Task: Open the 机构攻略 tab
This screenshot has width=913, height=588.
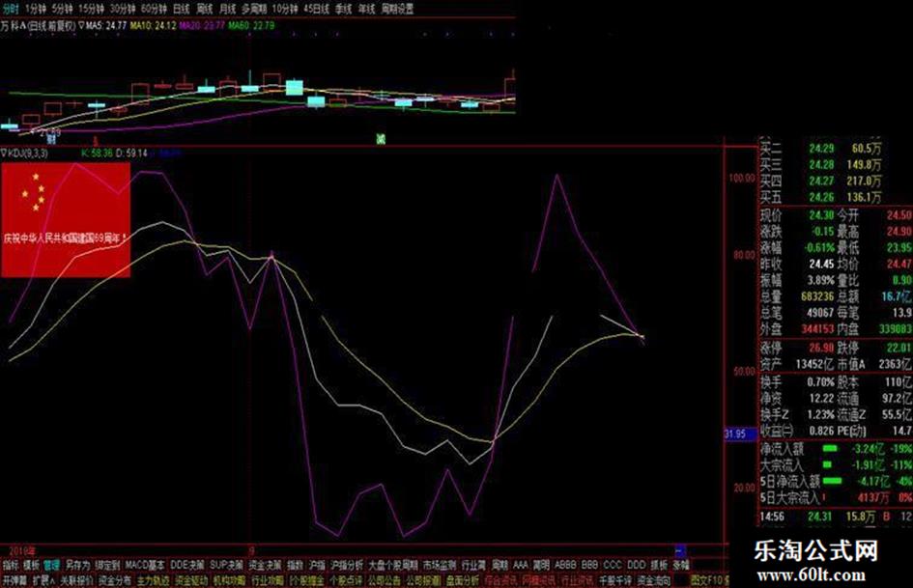Action: 229,580
